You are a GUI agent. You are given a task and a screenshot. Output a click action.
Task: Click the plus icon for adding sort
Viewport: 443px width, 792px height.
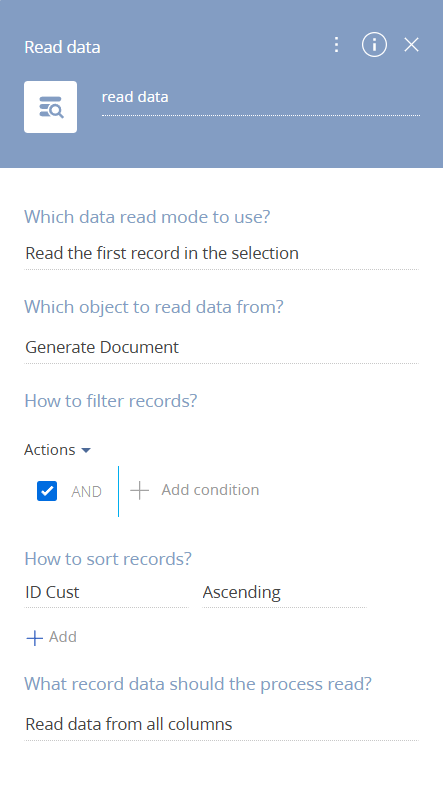coord(34,638)
